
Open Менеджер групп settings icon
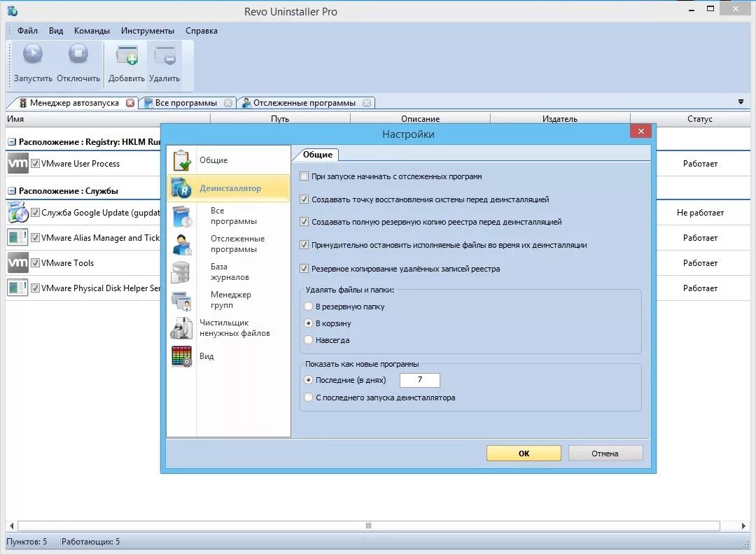(182, 300)
